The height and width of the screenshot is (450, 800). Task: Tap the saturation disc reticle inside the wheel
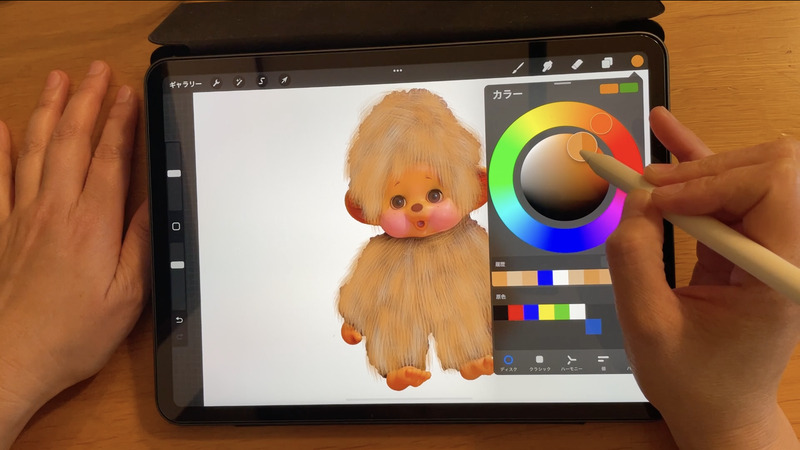pos(582,146)
